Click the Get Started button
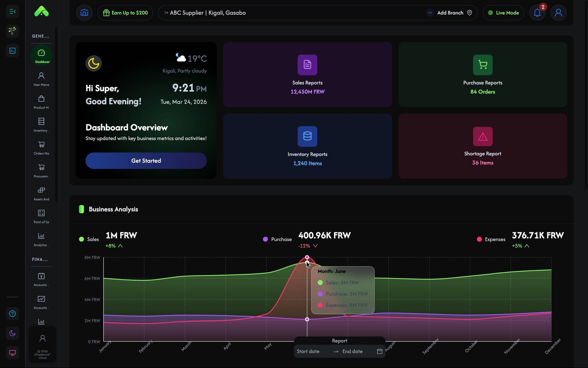Image resolution: width=588 pixels, height=368 pixels. point(146,161)
